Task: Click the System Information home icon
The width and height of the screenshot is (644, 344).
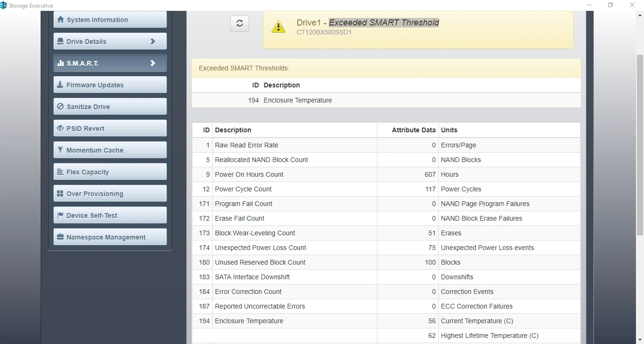Action: point(61,20)
